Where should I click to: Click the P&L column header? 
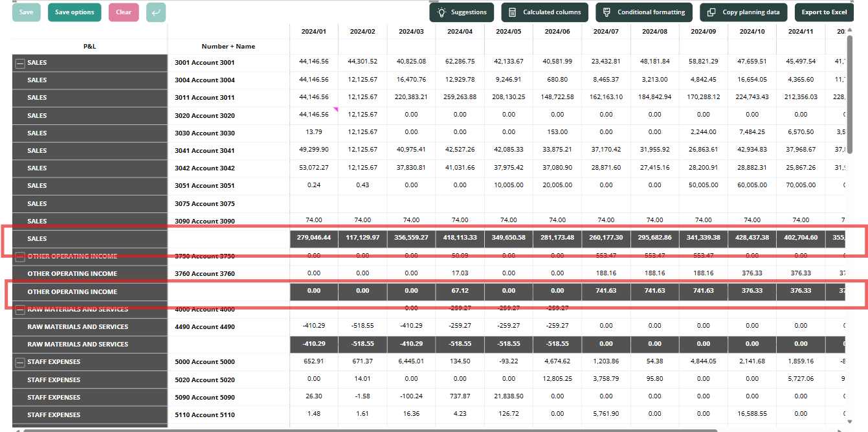click(x=90, y=47)
